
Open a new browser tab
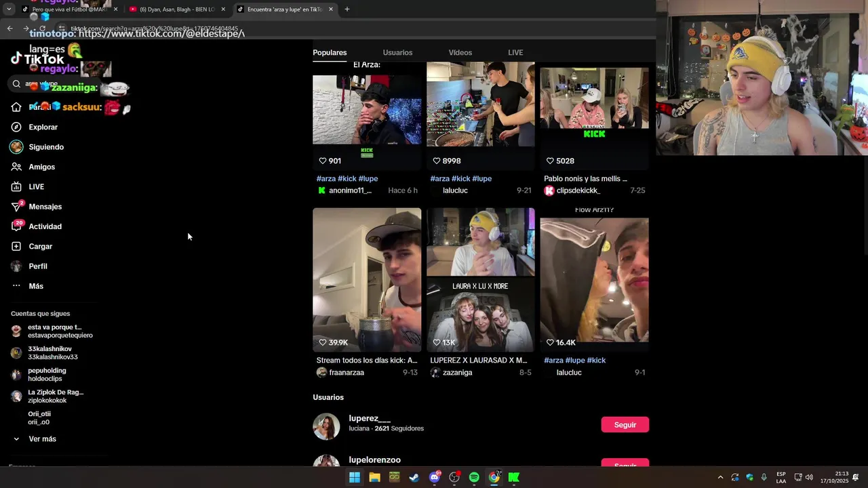tap(347, 9)
